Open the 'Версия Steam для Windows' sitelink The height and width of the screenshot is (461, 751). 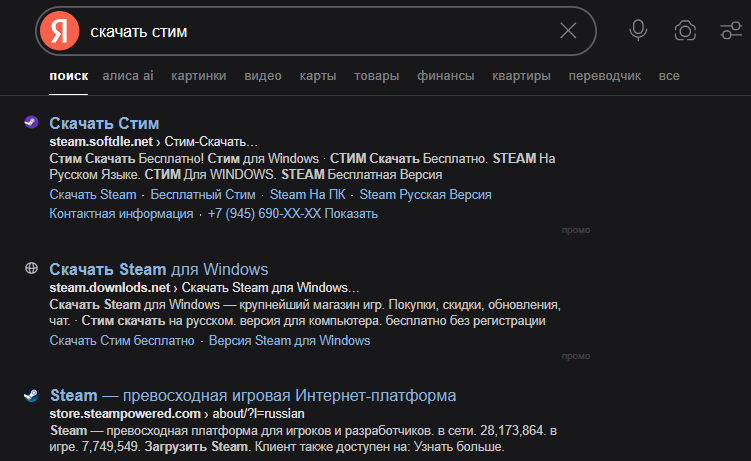(289, 340)
